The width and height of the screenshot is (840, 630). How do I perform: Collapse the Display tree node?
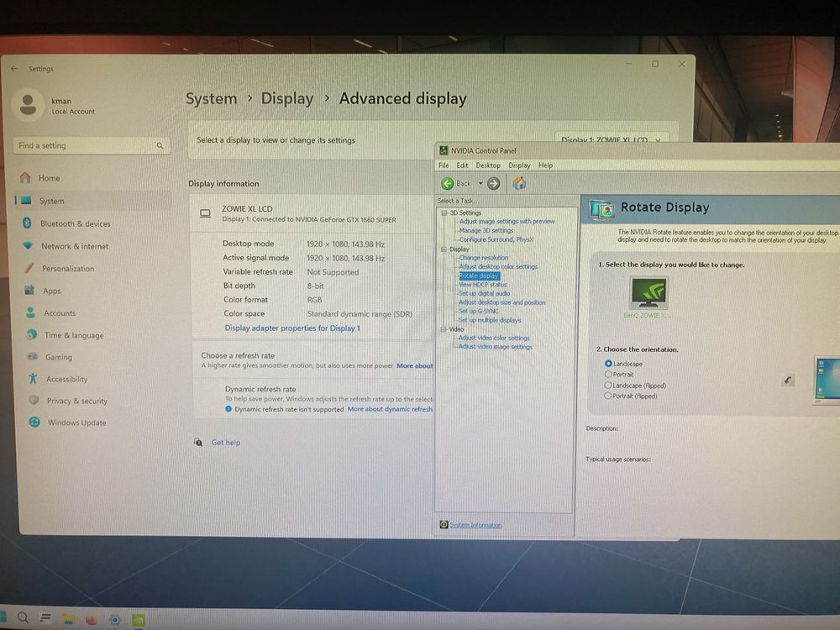click(x=444, y=249)
